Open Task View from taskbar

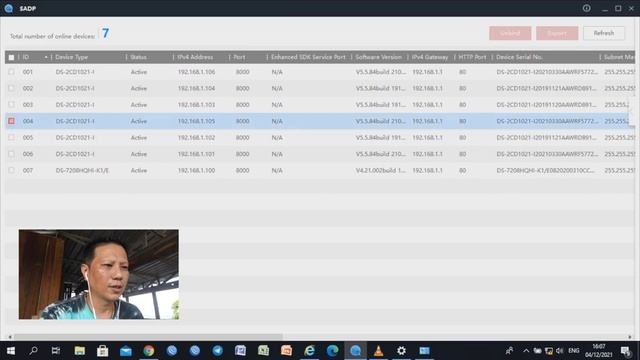click(x=56, y=351)
